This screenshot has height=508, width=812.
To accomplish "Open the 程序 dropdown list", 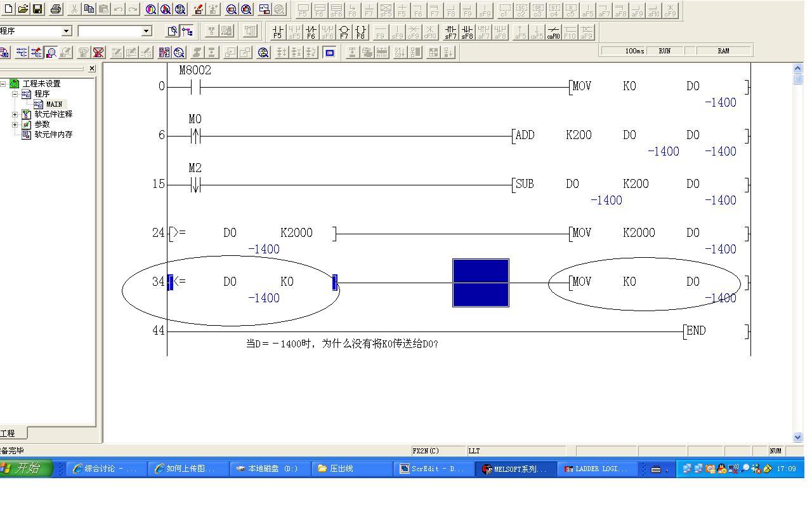I will (x=67, y=31).
